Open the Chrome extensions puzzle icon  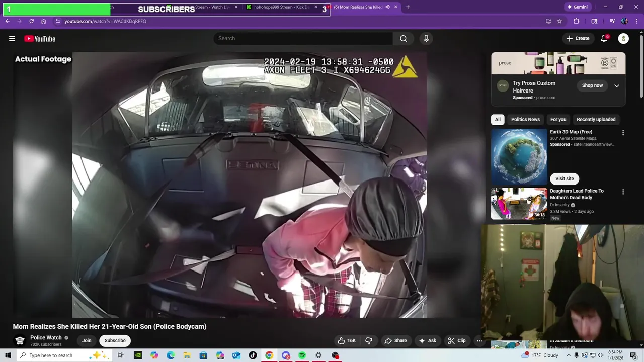pyautogui.click(x=577, y=21)
